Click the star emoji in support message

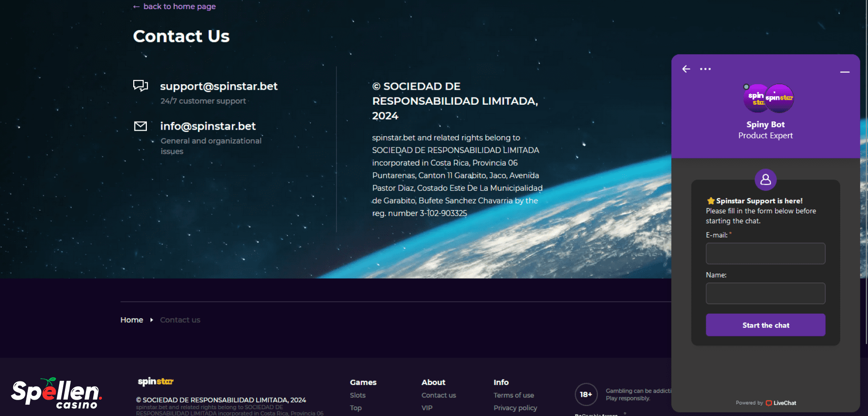[711, 201]
